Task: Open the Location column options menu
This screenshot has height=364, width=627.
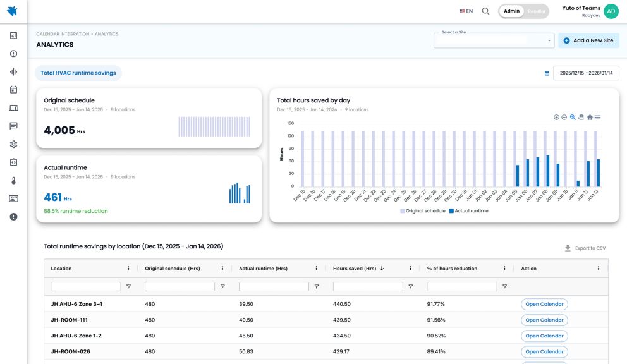Action: [x=129, y=268]
